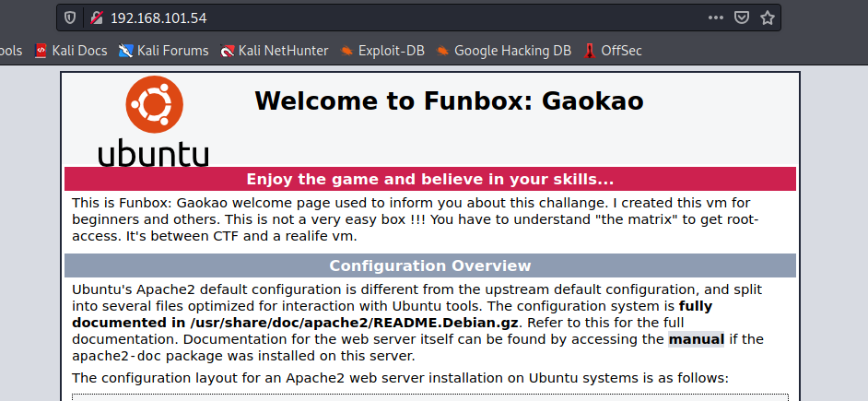
Task: Click the Kali Docs bookmark favicon
Action: (x=41, y=51)
